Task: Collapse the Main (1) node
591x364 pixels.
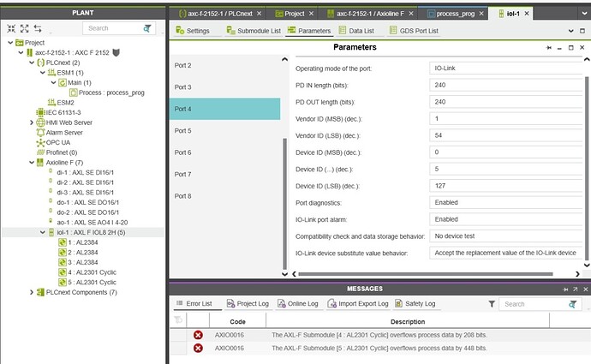Action: coord(53,82)
